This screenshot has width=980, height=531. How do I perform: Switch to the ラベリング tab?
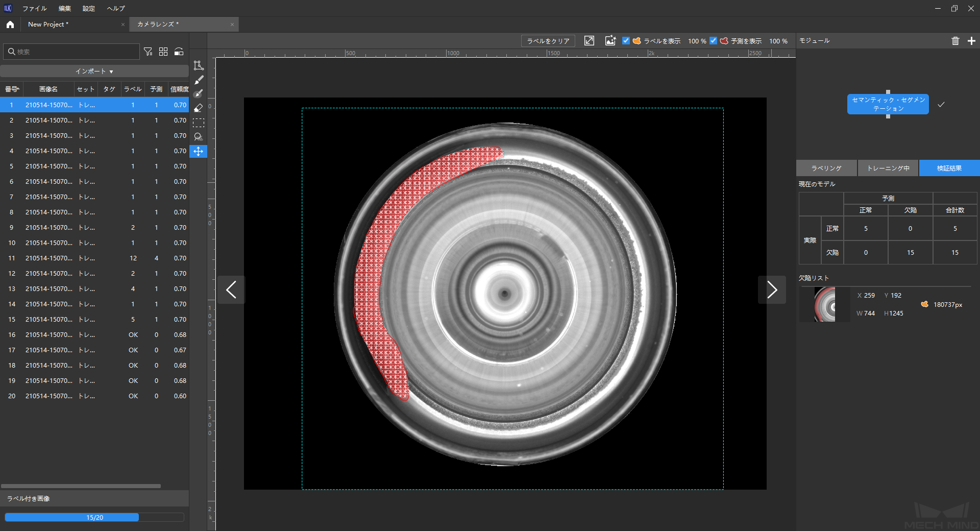click(826, 168)
